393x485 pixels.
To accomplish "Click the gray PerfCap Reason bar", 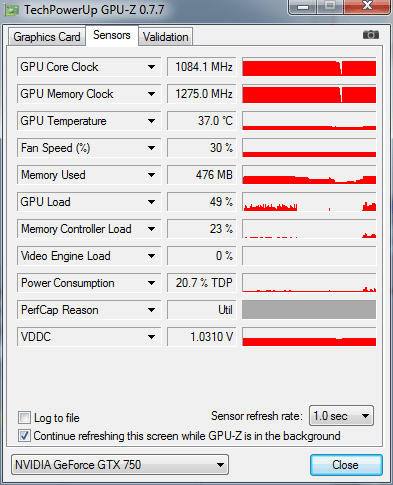I will (x=309, y=310).
